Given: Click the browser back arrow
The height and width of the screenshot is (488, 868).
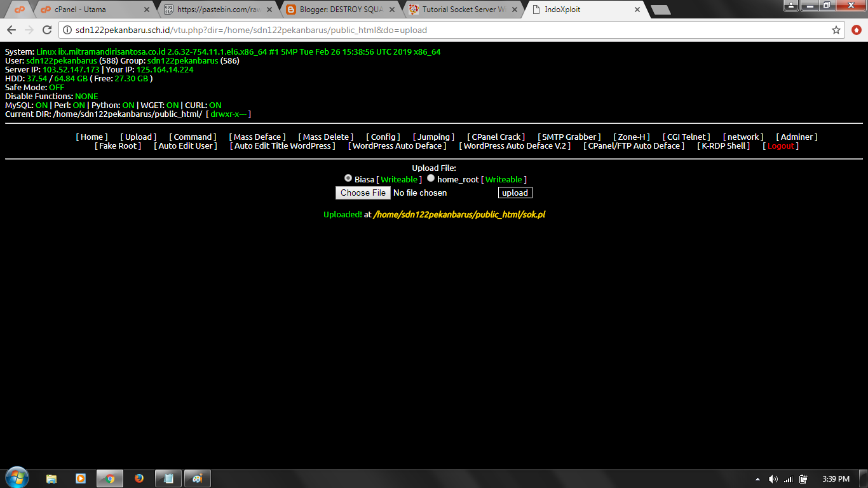Looking at the screenshot, I should pyautogui.click(x=11, y=30).
